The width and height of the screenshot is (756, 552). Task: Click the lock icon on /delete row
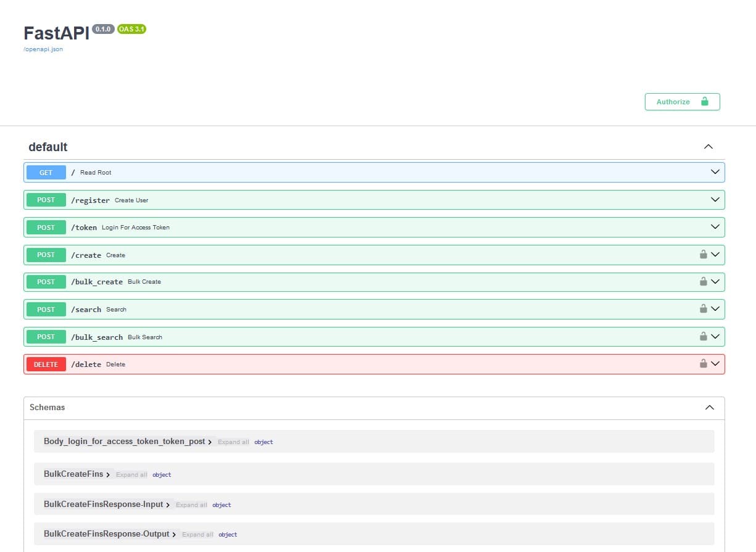(x=703, y=363)
